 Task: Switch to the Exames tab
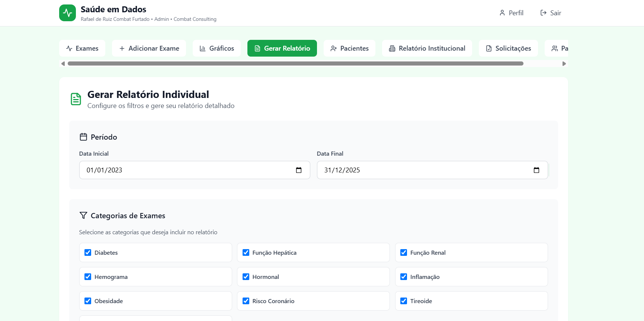point(82,48)
